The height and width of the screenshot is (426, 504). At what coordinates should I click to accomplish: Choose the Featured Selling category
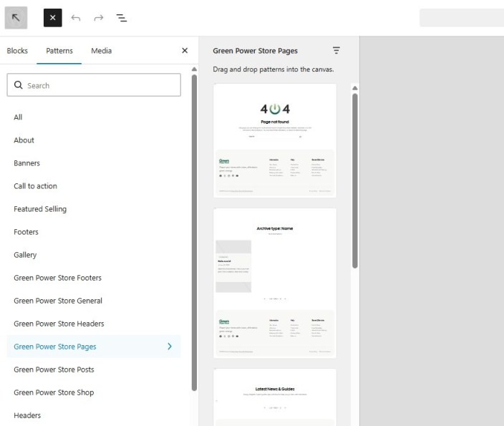(x=40, y=209)
